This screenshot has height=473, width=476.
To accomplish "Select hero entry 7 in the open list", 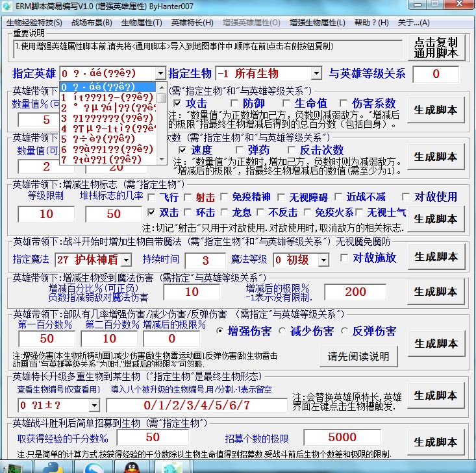I will pos(108,159).
